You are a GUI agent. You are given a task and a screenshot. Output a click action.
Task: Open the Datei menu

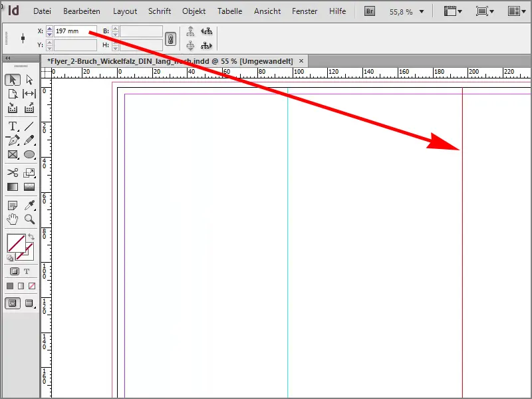coord(42,11)
